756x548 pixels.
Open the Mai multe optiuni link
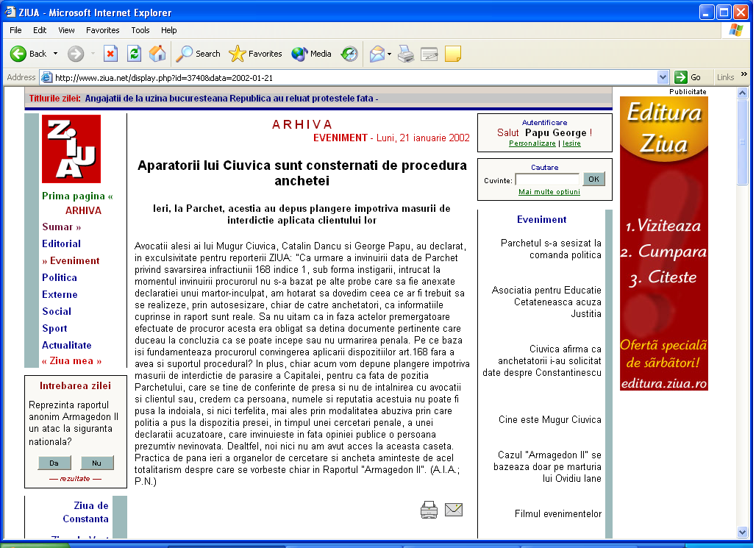(549, 191)
